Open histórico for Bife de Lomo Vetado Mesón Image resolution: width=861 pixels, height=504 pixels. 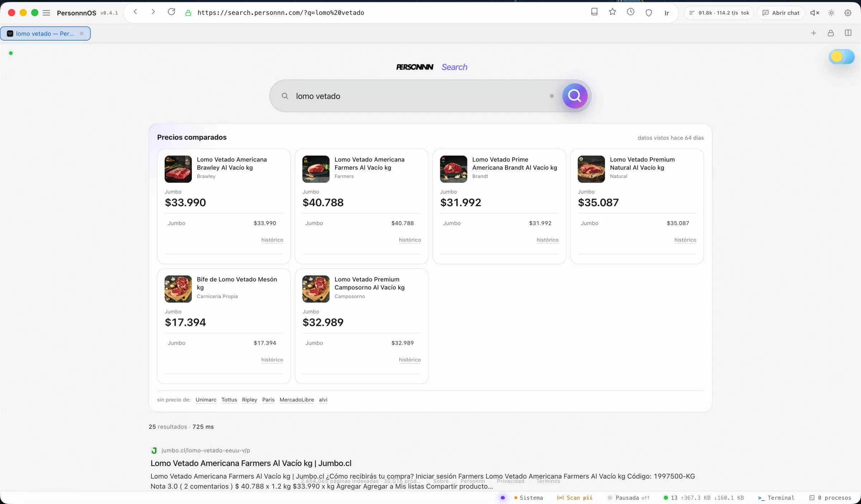(x=272, y=360)
